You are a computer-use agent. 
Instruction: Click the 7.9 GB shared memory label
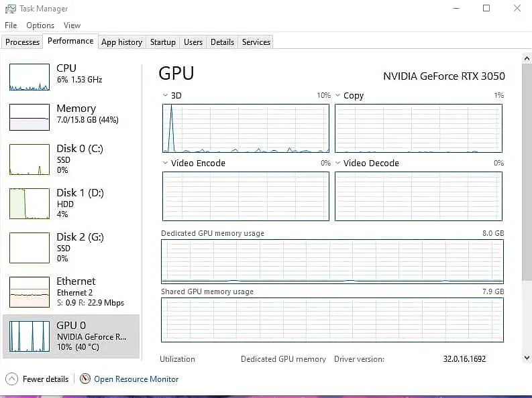click(493, 291)
